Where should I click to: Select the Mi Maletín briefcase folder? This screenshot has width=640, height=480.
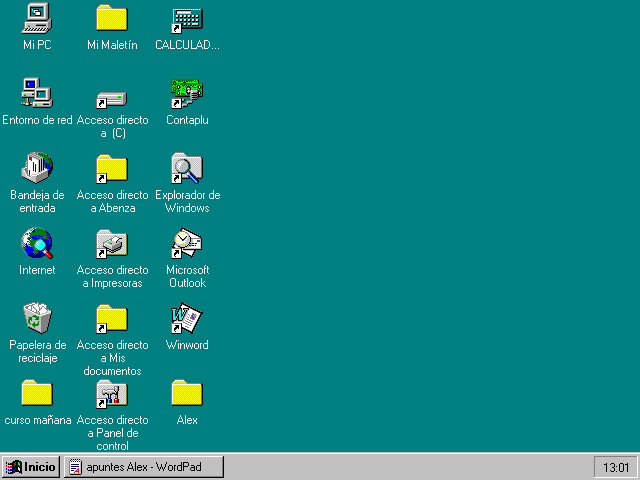pos(112,19)
